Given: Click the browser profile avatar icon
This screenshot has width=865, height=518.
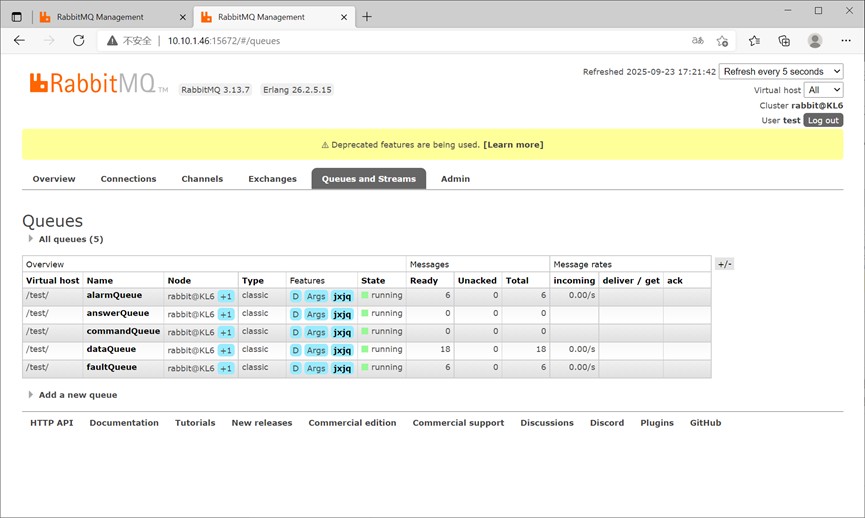Looking at the screenshot, I should click(x=815, y=41).
